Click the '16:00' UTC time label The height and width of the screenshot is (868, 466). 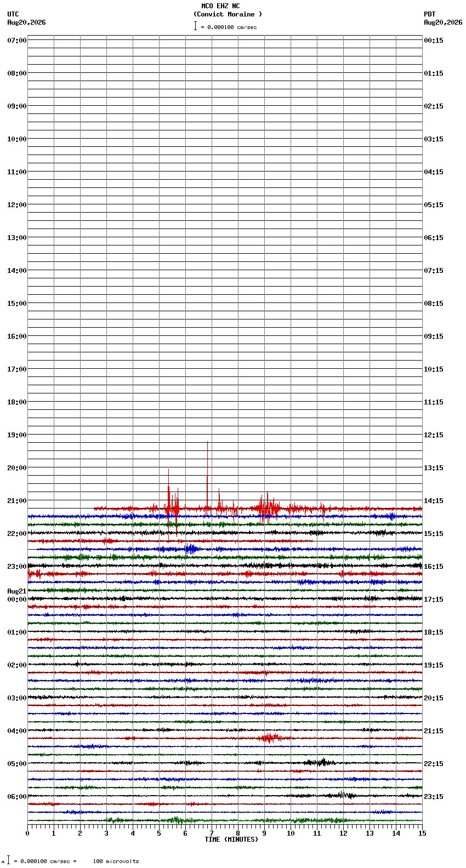tap(17, 336)
